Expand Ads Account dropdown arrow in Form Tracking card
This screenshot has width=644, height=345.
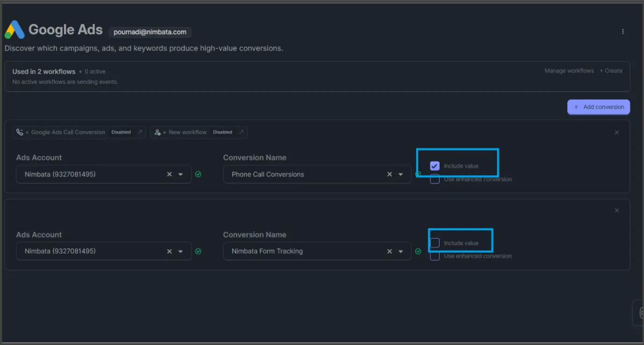181,251
